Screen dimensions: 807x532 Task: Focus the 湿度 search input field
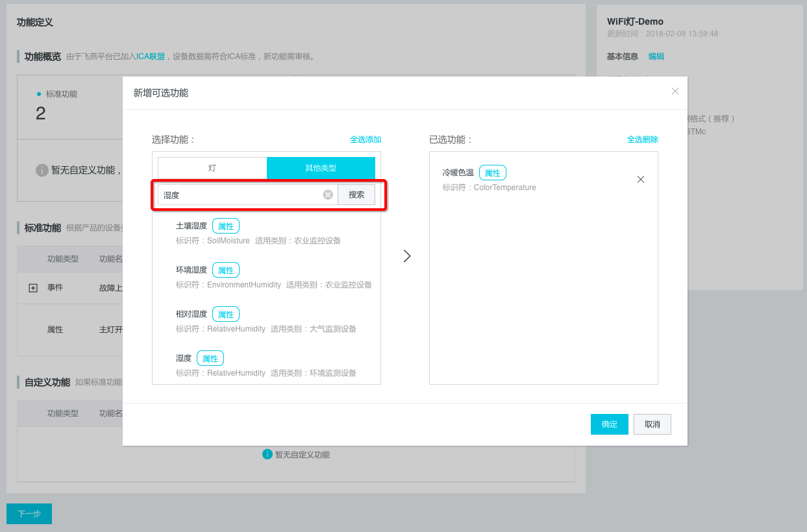pos(240,195)
